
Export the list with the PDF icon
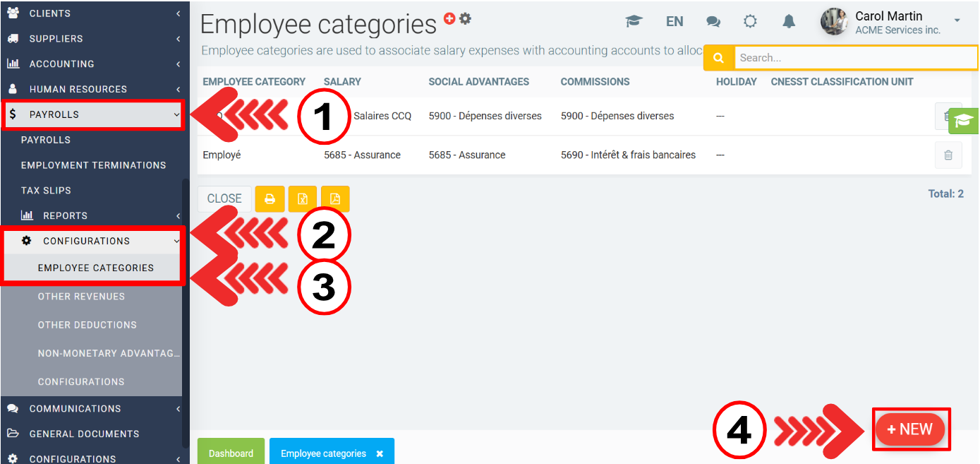335,199
